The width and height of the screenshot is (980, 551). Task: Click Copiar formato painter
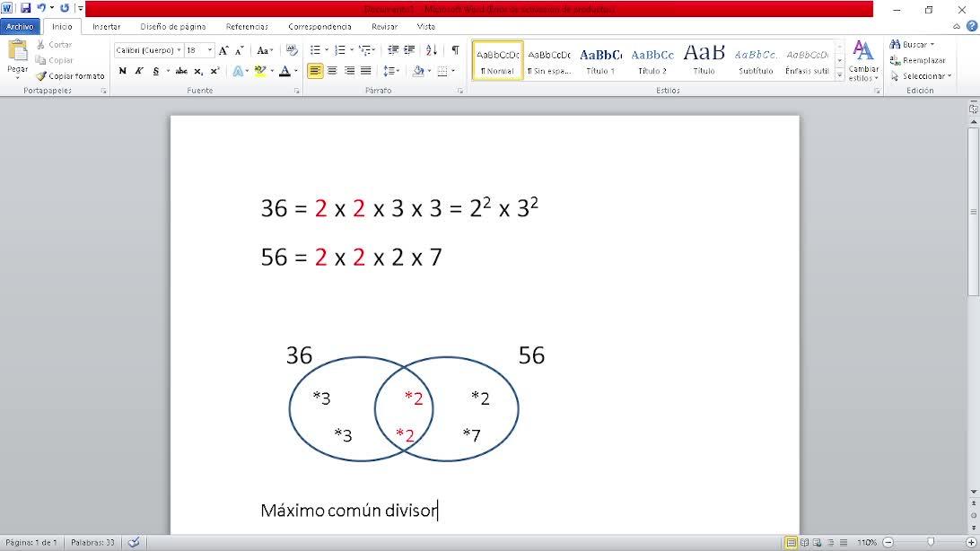[70, 75]
